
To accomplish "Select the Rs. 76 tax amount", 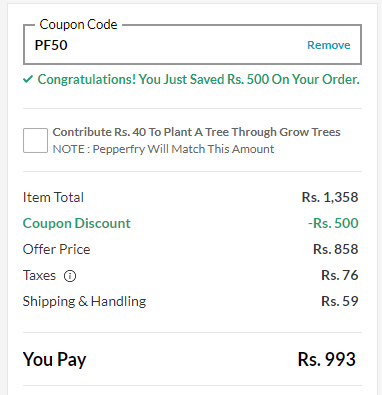I will pyautogui.click(x=340, y=275).
